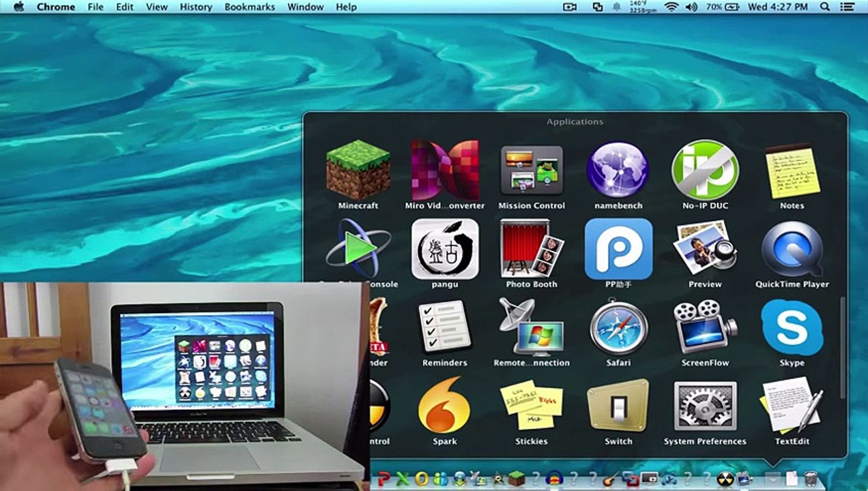Open Skype
The height and width of the screenshot is (491, 868).
pos(792,327)
